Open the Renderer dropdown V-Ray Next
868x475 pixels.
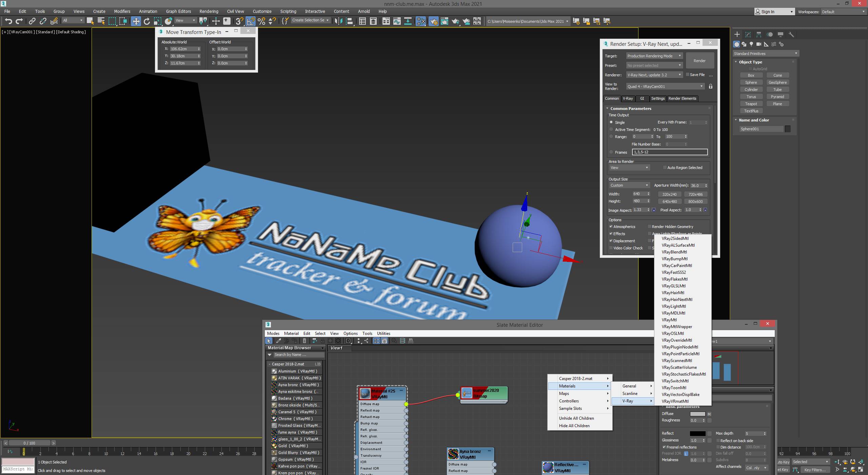tap(654, 75)
